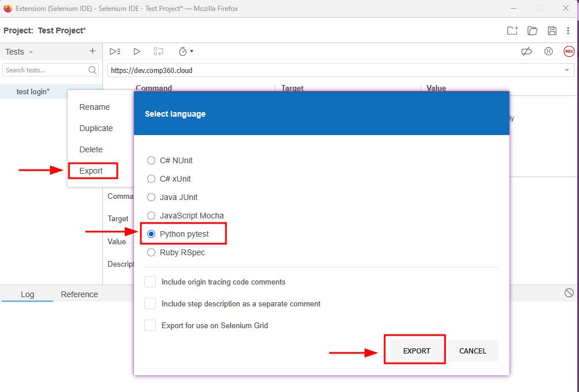Click the Run all tests icon
Screen dimensions: 579x392
[115, 51]
